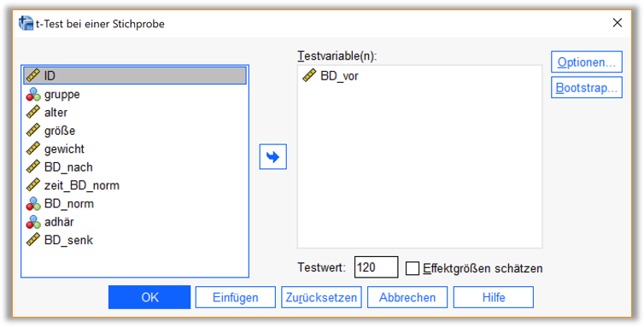
Task: Click into the Testwert field
Action: [x=376, y=267]
